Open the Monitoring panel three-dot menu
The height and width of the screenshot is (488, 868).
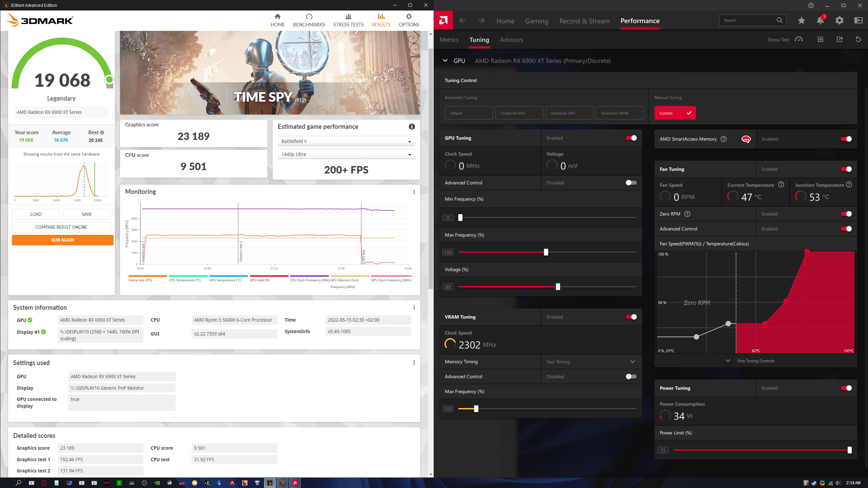[414, 192]
